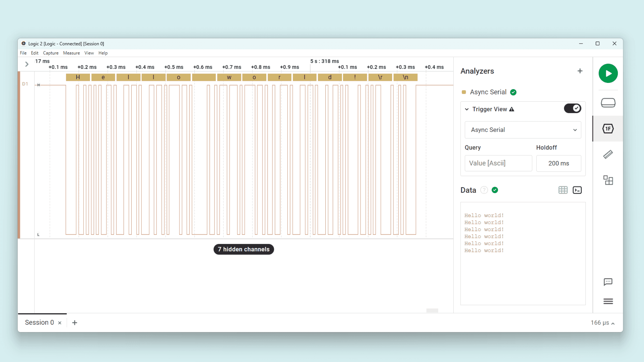Open the Async Serial trigger dropdown

pyautogui.click(x=523, y=130)
